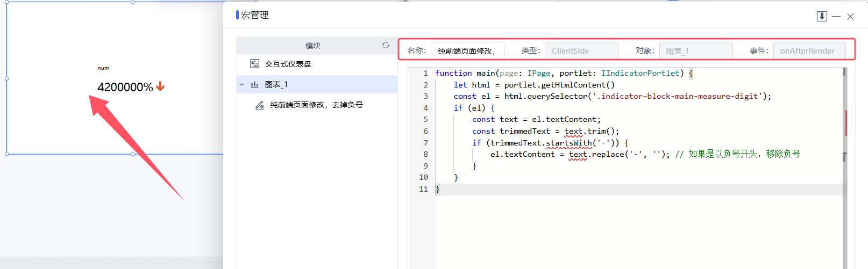Click the 4200000% indicator value
This screenshot has width=868, height=269.
click(125, 87)
